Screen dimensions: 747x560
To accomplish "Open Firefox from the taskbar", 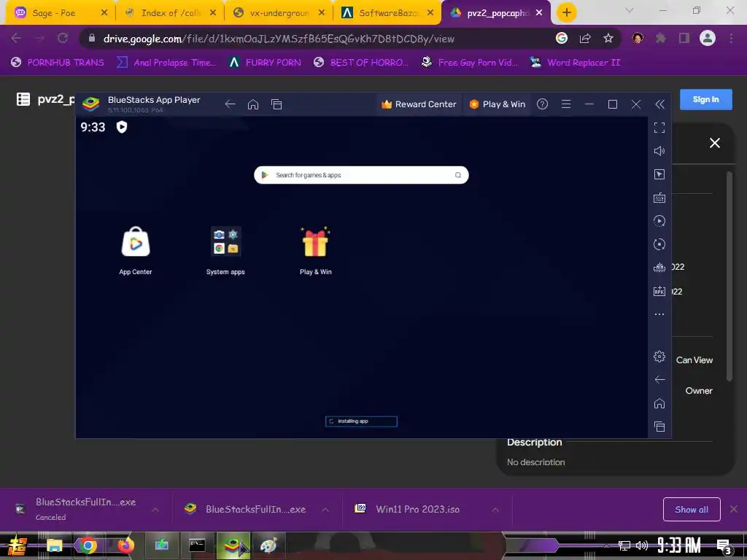I will [x=125, y=545].
